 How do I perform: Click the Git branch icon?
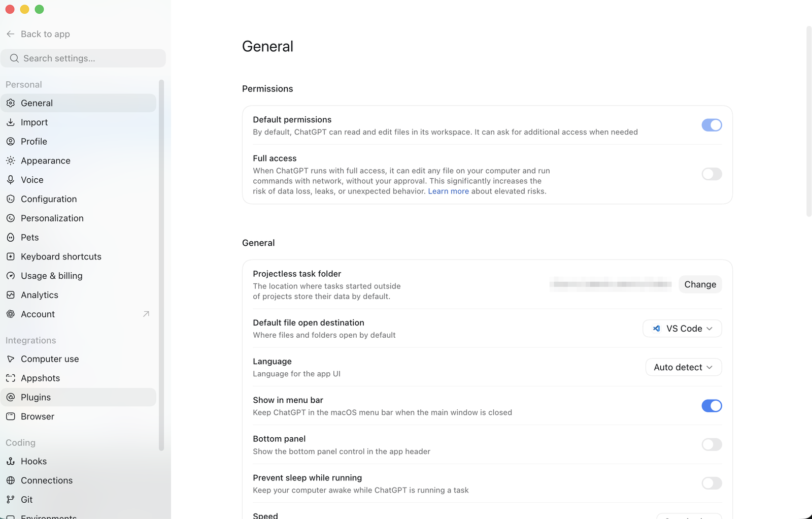tap(11, 500)
